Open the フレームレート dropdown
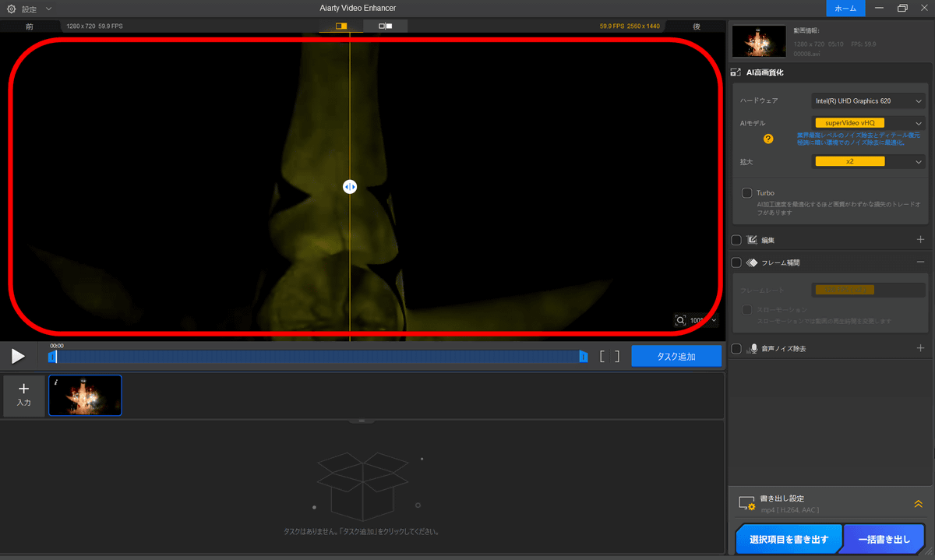935x560 pixels. click(868, 290)
